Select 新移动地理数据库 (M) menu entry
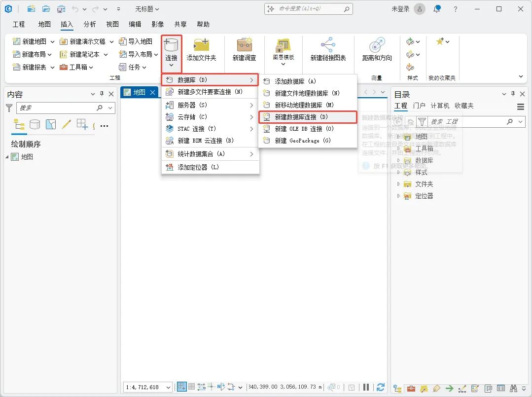The height and width of the screenshot is (397, 532). click(308, 105)
